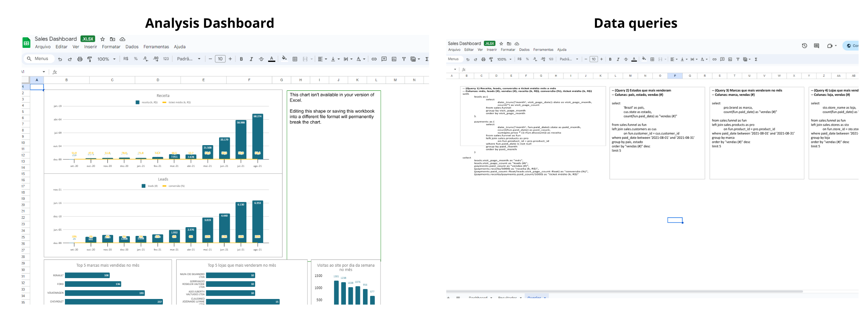Open the font dropdown in the right toolbar
868x310 pixels.
point(568,59)
